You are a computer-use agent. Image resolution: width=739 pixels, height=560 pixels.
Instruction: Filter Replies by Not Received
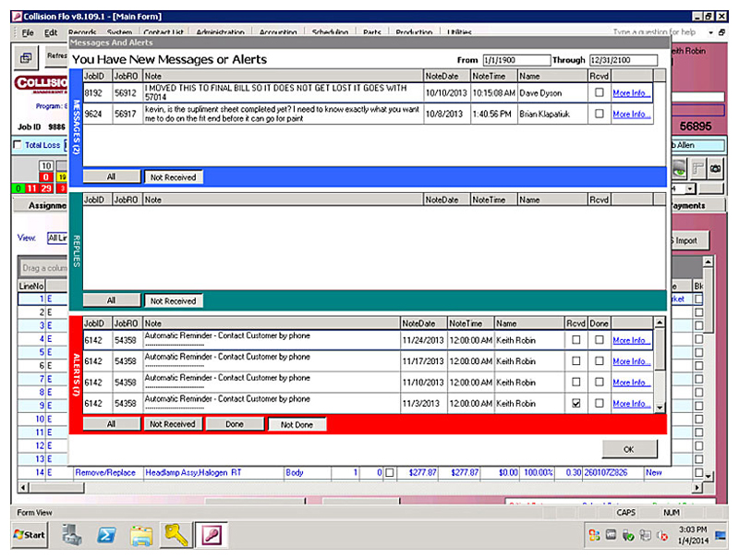pos(173,300)
